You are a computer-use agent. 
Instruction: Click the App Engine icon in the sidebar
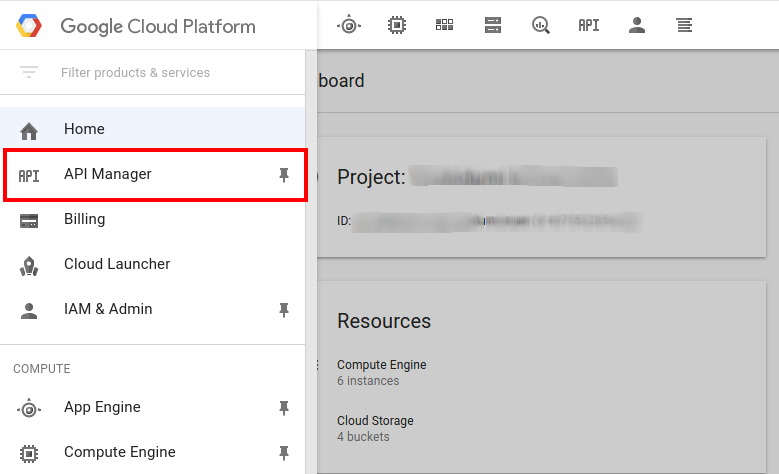[29, 409]
